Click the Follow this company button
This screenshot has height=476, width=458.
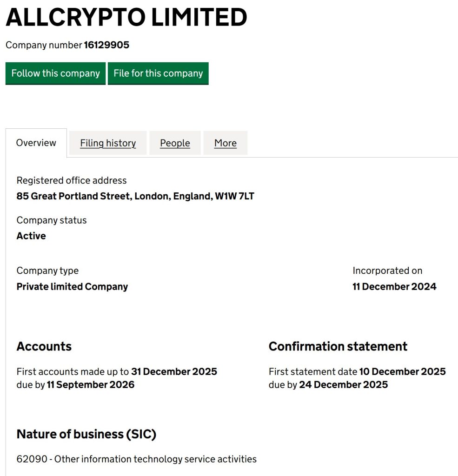click(55, 73)
